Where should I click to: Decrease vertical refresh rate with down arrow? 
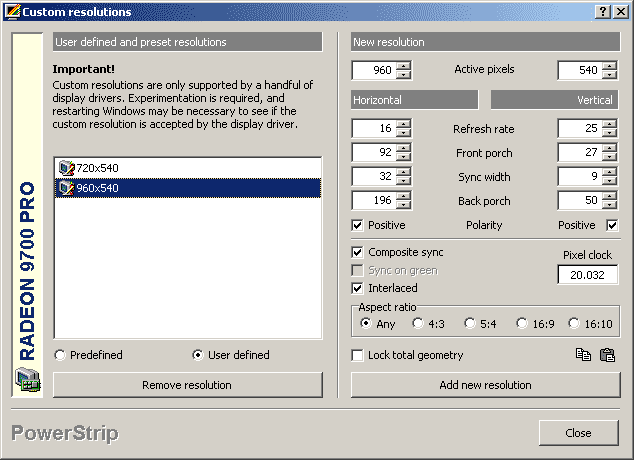(x=609, y=133)
